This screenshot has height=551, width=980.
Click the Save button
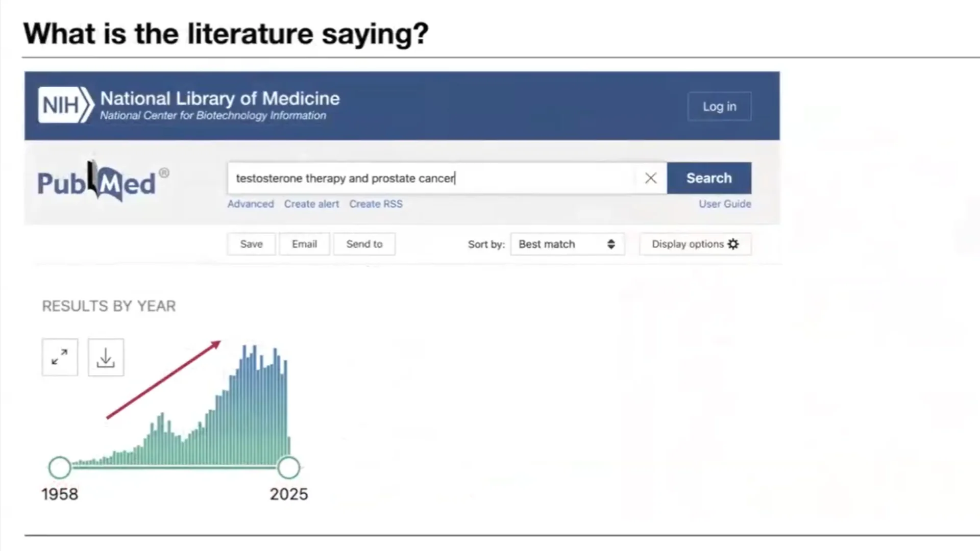click(x=251, y=244)
